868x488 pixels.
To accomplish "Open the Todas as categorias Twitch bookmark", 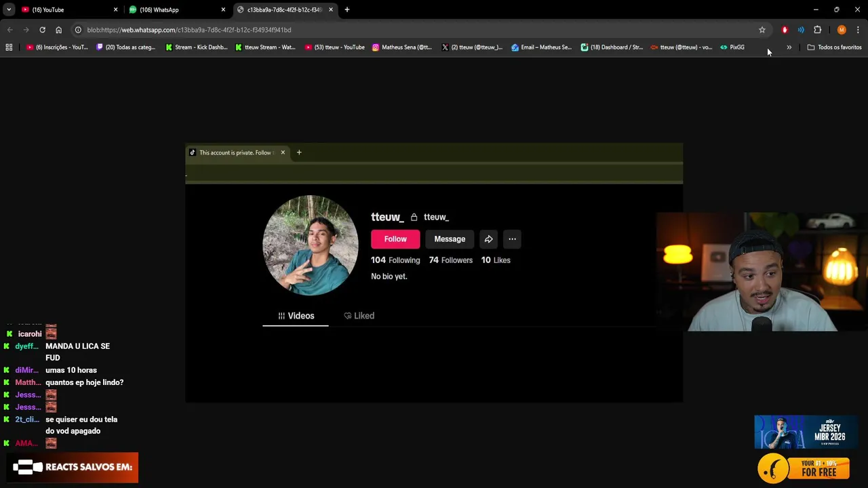I will 126,47.
